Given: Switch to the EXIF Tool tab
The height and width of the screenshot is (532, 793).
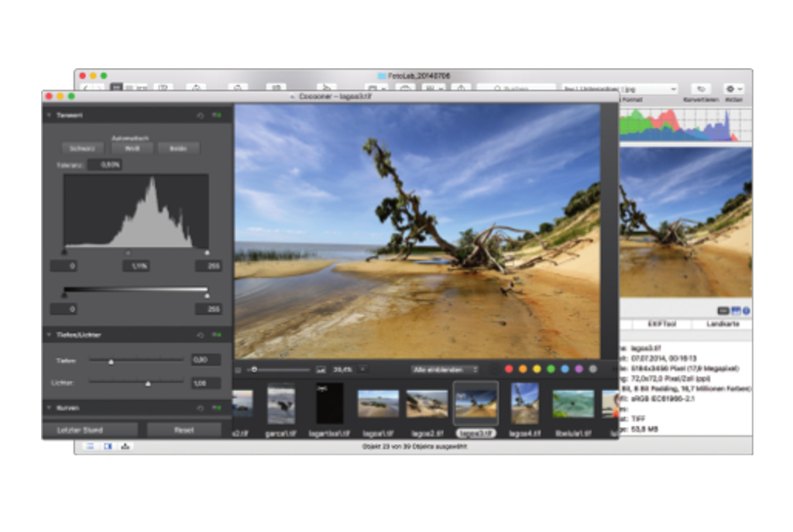Looking at the screenshot, I should click(x=662, y=324).
